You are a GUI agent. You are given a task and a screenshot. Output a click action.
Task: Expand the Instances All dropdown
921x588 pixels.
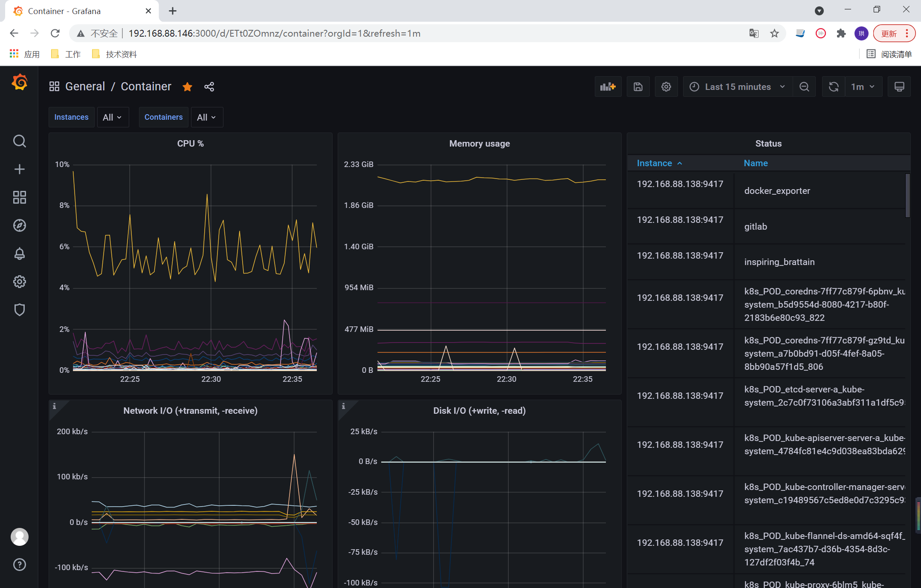(113, 117)
